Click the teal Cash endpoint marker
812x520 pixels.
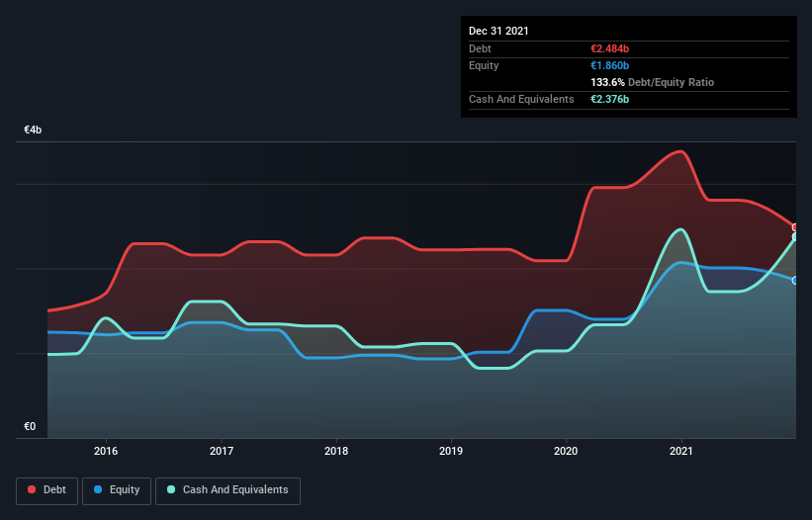[x=795, y=237]
